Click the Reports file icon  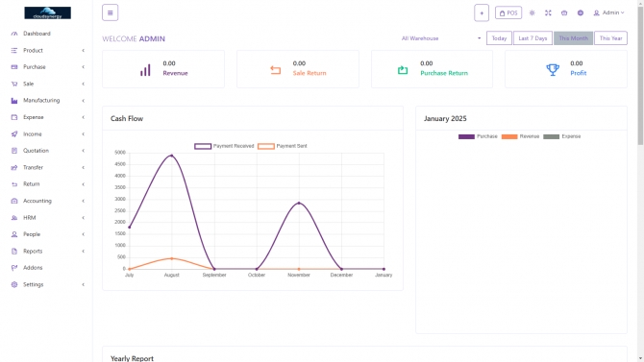14,252
